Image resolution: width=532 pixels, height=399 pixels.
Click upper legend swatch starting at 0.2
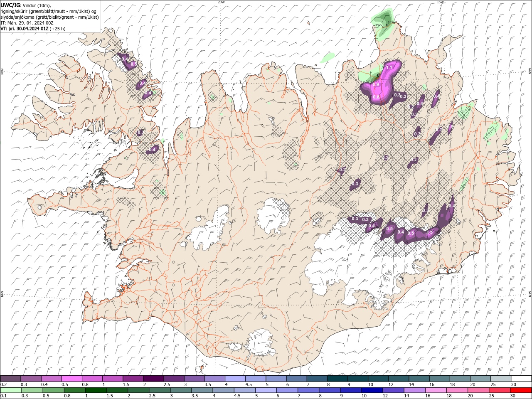pos(10,379)
